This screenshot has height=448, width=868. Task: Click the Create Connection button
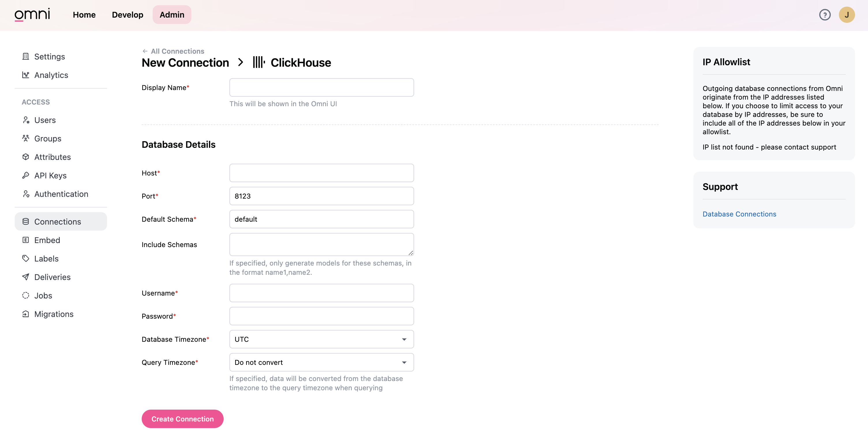[x=182, y=419]
